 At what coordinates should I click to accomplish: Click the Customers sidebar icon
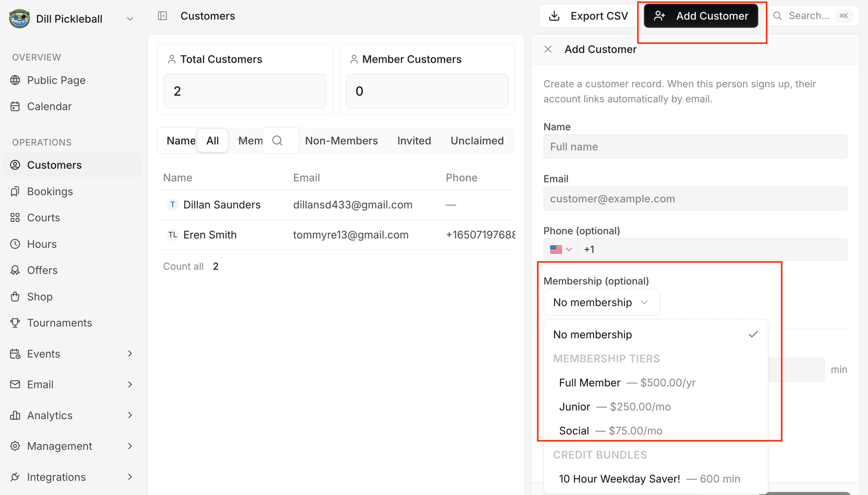tap(15, 165)
